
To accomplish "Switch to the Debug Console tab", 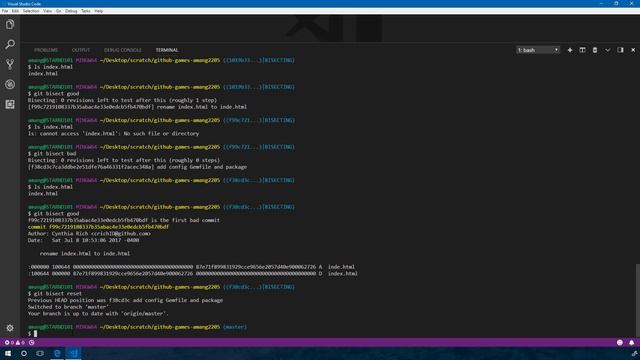I will tap(122, 50).
